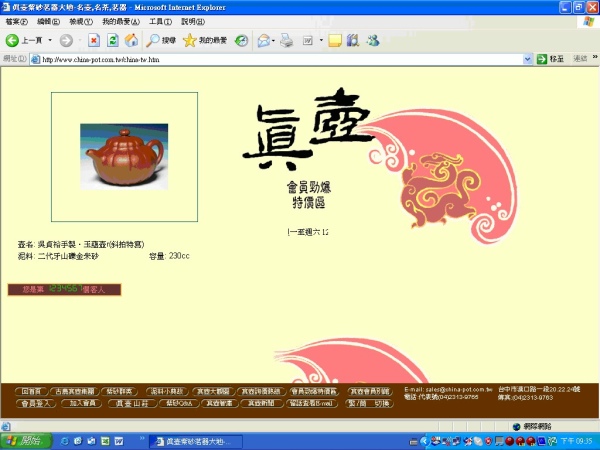Refresh the page using toolbar icon
Screen dimensions: 600x450
click(112, 40)
